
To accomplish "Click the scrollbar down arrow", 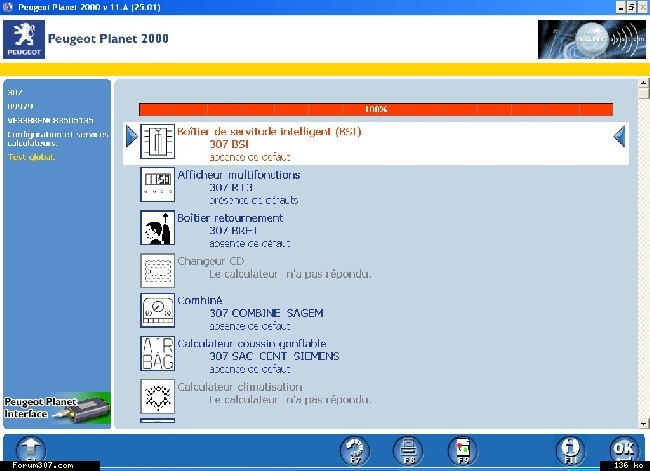I will pos(643,424).
